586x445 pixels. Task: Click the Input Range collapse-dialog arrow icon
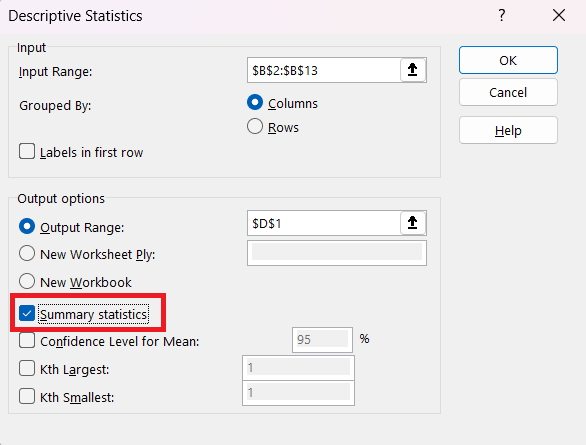413,69
